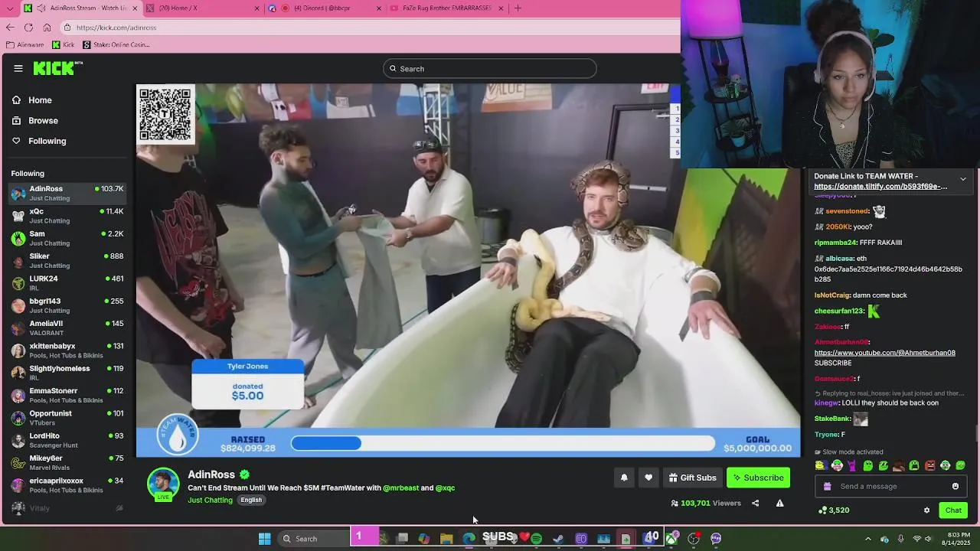Viewport: 980px width, 551px height.
Task: Open Following in the sidebar
Action: tap(39, 141)
